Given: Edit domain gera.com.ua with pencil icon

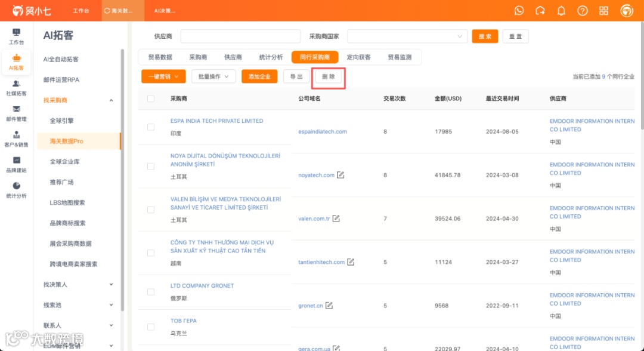Looking at the screenshot, I should click(336, 348).
